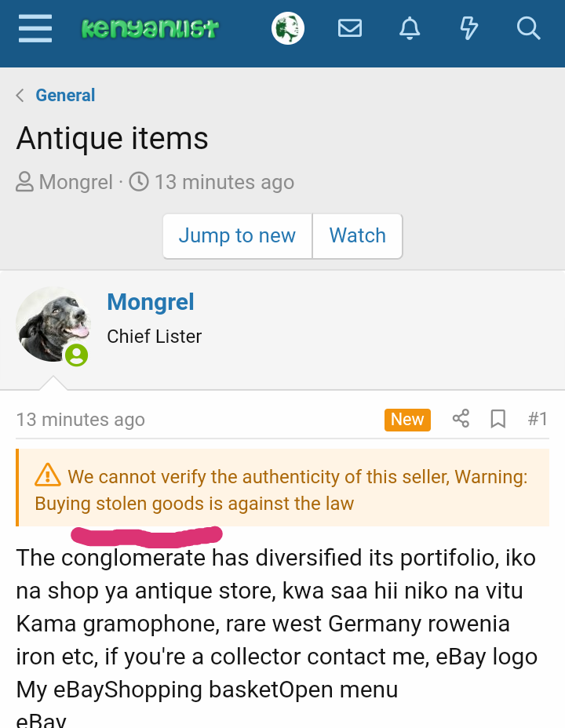Open the search magnifier icon
Image resolution: width=565 pixels, height=728 pixels.
tap(529, 30)
